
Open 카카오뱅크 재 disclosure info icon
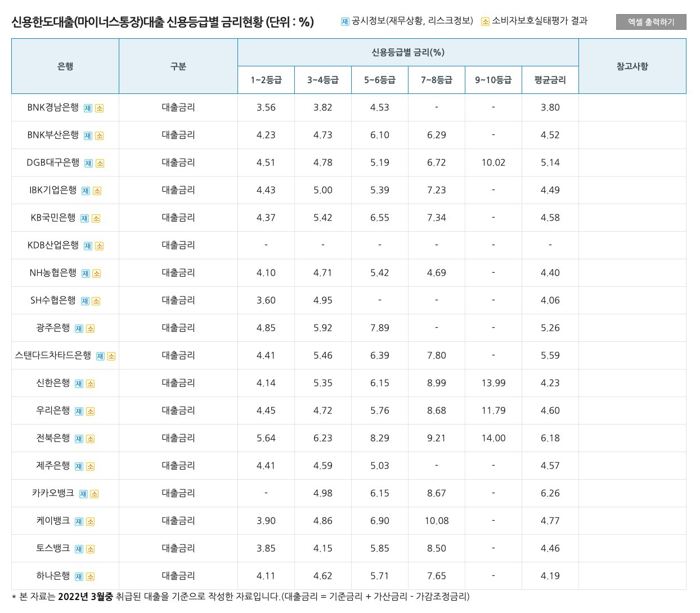coord(83,494)
